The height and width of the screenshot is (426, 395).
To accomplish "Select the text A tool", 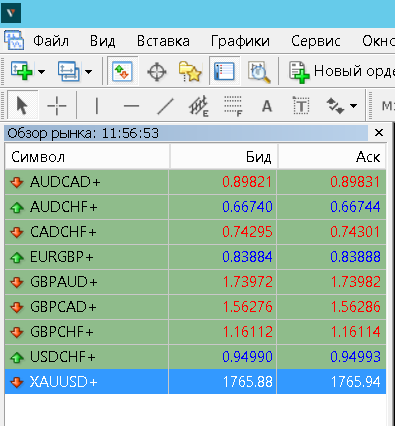I will click(267, 107).
